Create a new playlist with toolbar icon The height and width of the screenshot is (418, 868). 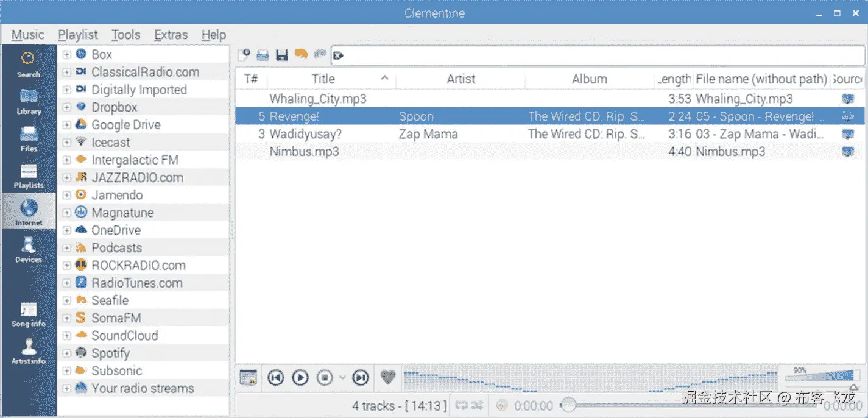[x=244, y=55]
